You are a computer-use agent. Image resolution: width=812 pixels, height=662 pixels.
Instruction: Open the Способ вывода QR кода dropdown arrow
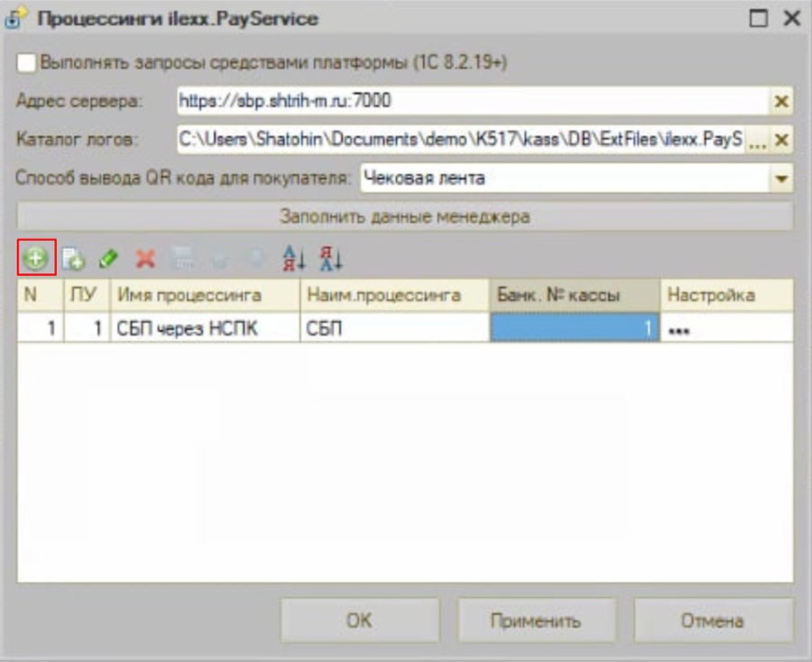tap(781, 179)
